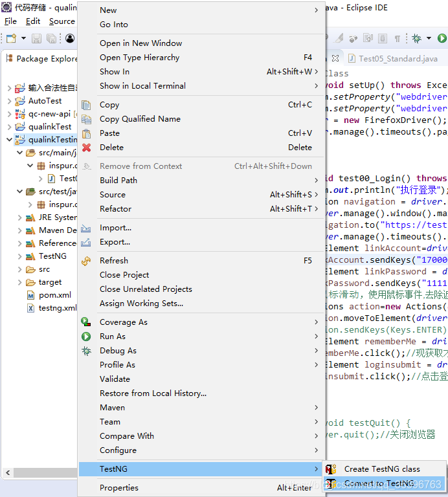Click the Import icon in context menu
This screenshot has width=448, height=497.
tap(86, 228)
